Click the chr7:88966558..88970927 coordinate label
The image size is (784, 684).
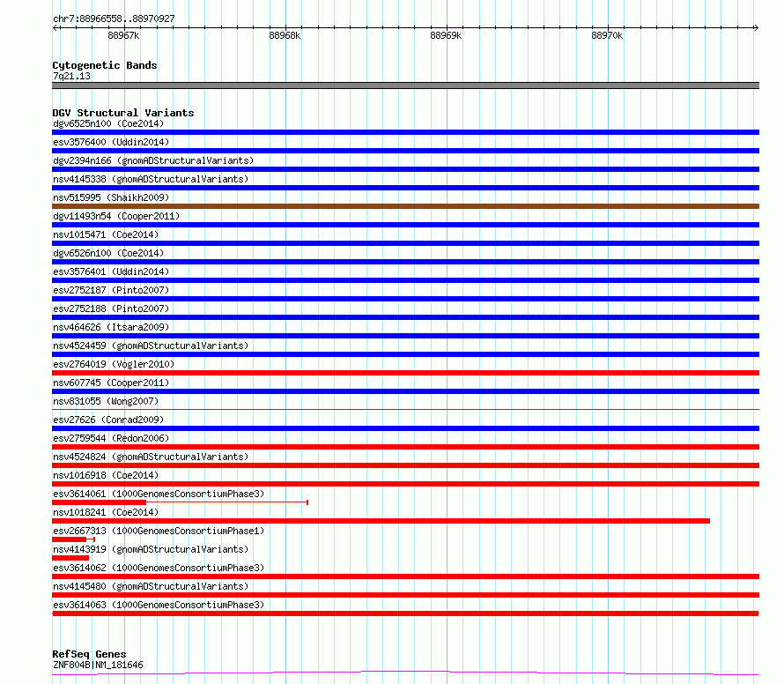tap(114, 19)
